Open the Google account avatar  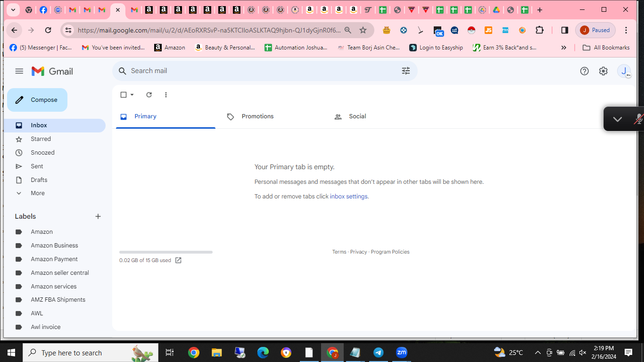624,71
